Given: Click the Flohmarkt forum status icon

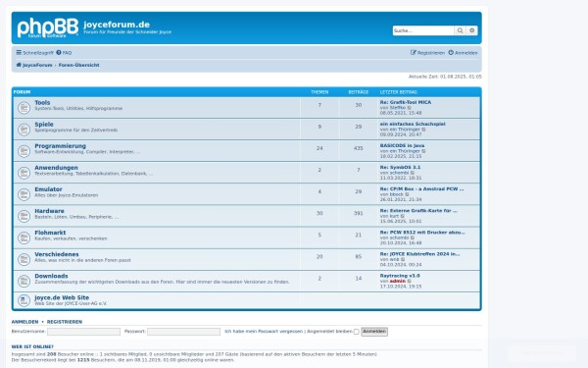Looking at the screenshot, I should [x=24, y=238].
